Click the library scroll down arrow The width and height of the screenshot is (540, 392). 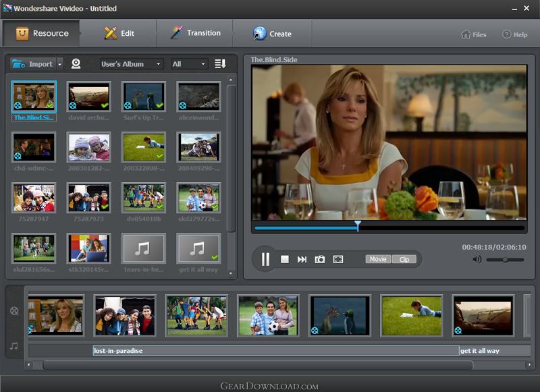231,274
